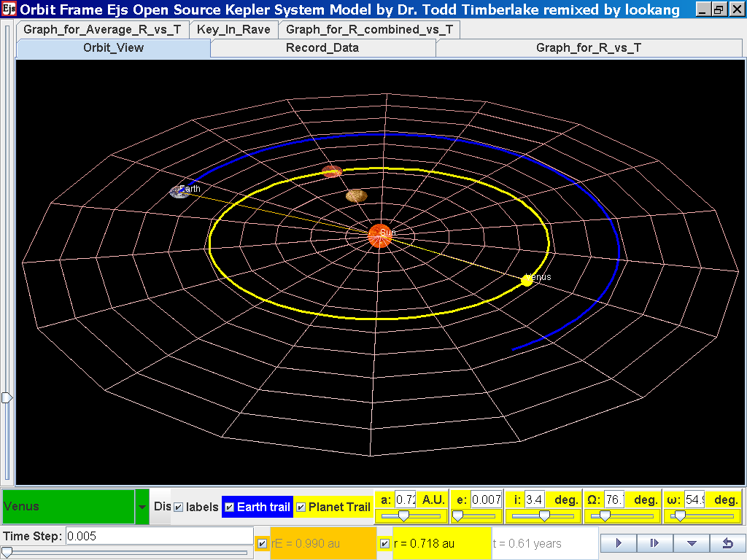Click the Ejs application icon in title bar
The height and width of the screenshot is (560, 747).
(9, 9)
